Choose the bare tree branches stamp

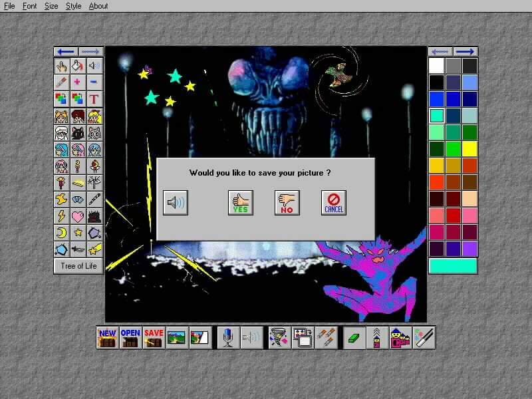94,183
